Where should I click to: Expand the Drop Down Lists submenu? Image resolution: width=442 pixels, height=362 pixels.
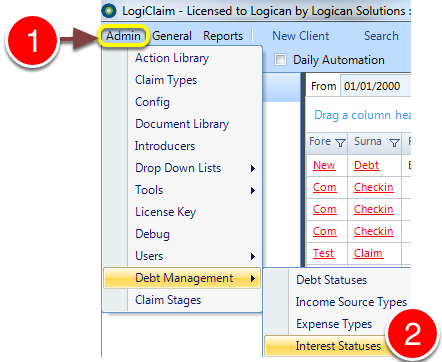pyautogui.click(x=182, y=168)
